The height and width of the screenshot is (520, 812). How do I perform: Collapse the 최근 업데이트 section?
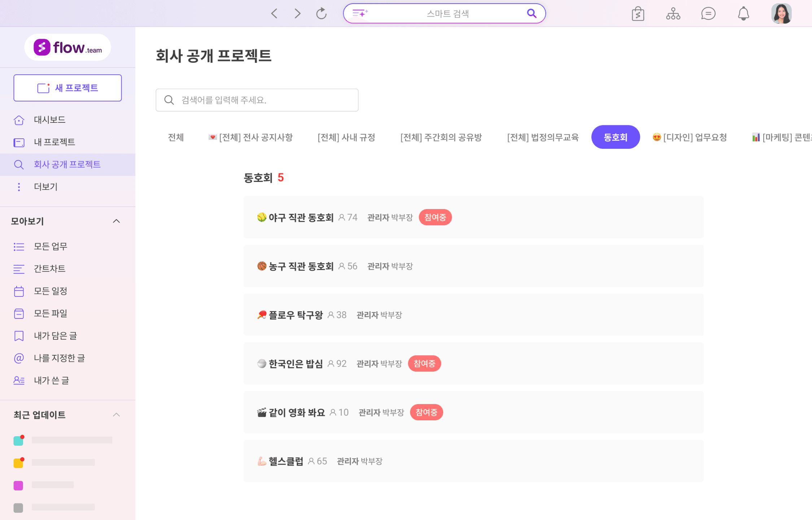pos(116,415)
